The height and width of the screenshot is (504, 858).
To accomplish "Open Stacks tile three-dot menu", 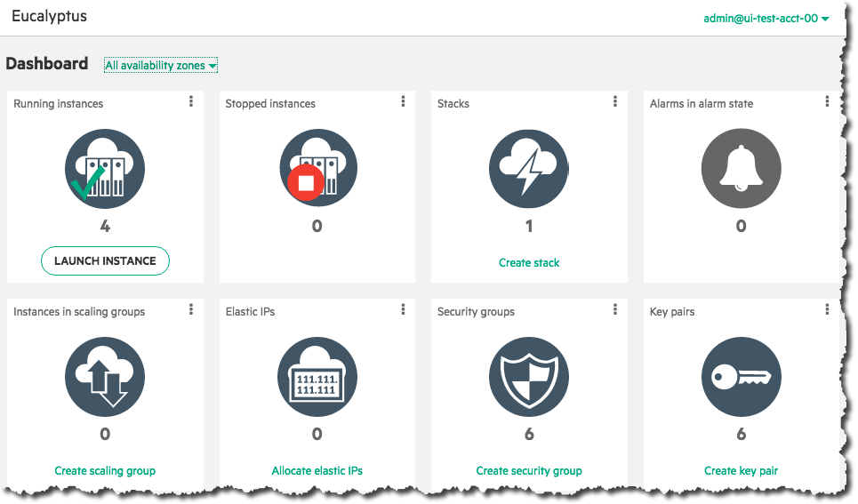I will [x=615, y=101].
